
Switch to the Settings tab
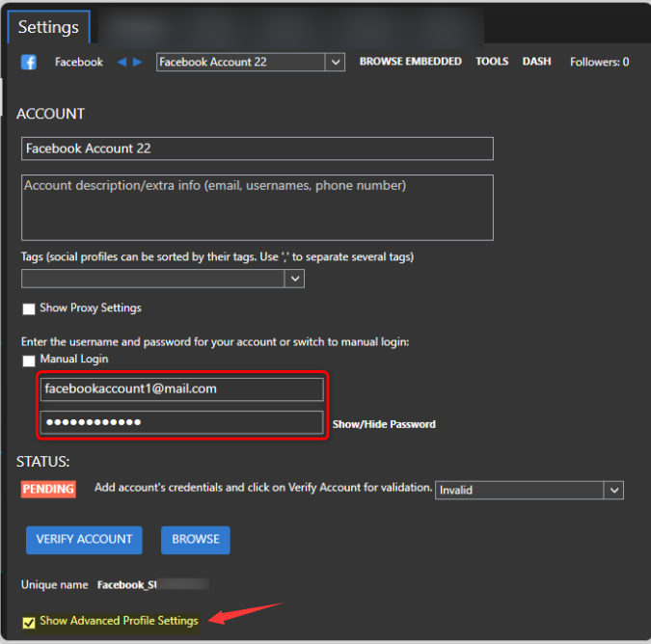click(48, 27)
